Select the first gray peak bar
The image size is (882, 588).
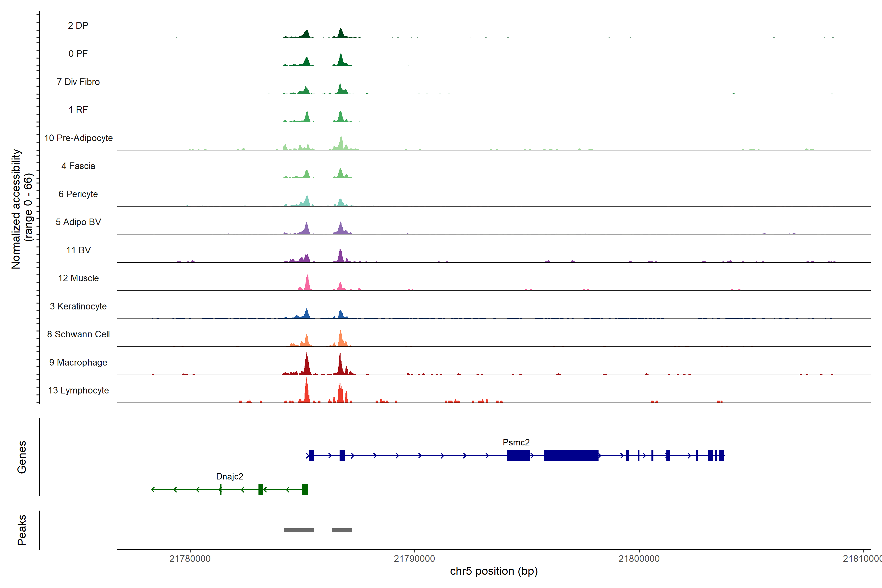(298, 530)
